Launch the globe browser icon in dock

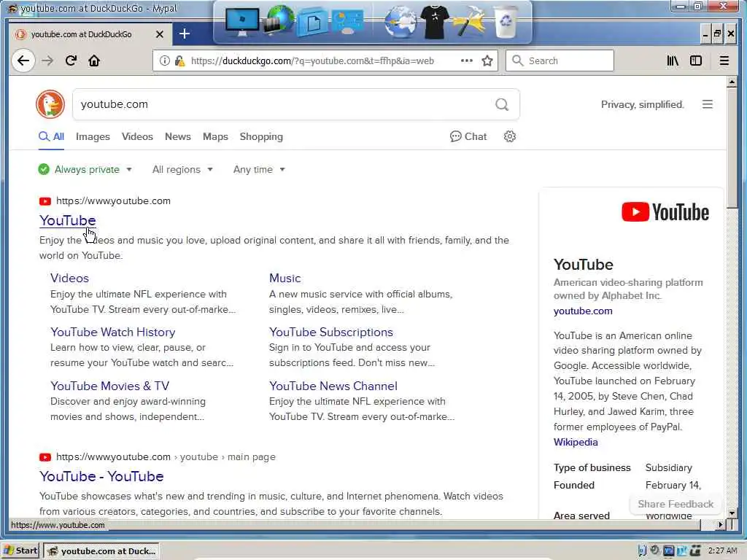400,22
